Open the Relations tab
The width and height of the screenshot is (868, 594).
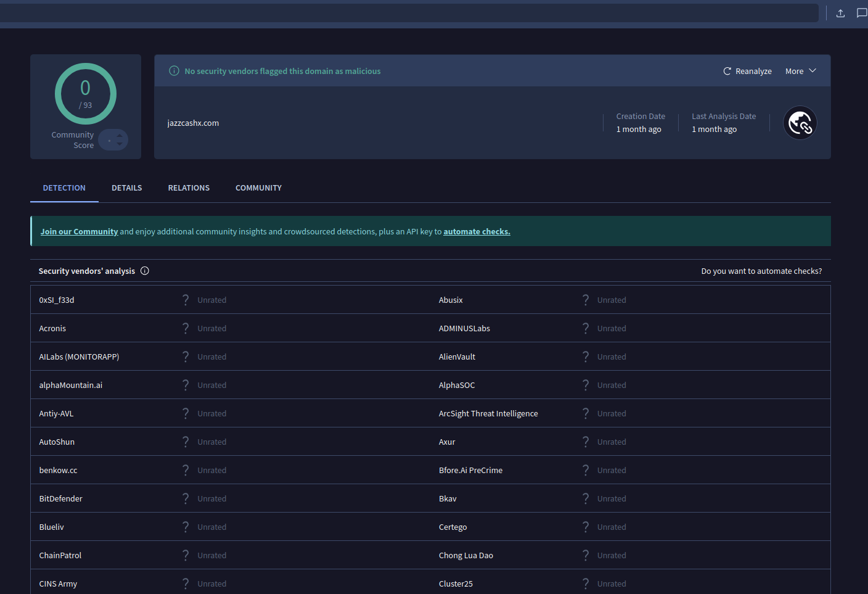pyautogui.click(x=189, y=188)
